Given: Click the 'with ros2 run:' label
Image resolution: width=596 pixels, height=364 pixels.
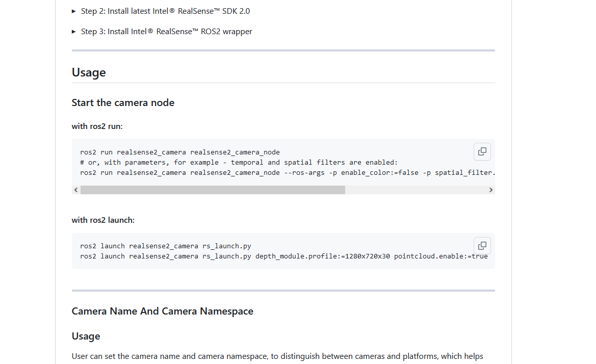Looking at the screenshot, I should click(97, 126).
